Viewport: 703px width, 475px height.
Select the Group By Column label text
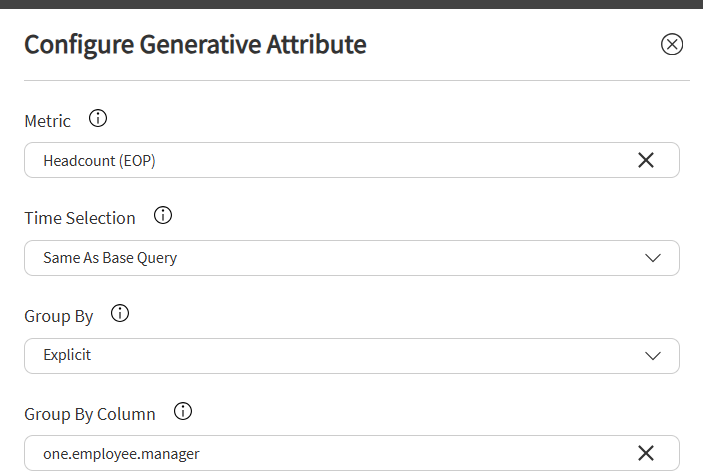[90, 414]
